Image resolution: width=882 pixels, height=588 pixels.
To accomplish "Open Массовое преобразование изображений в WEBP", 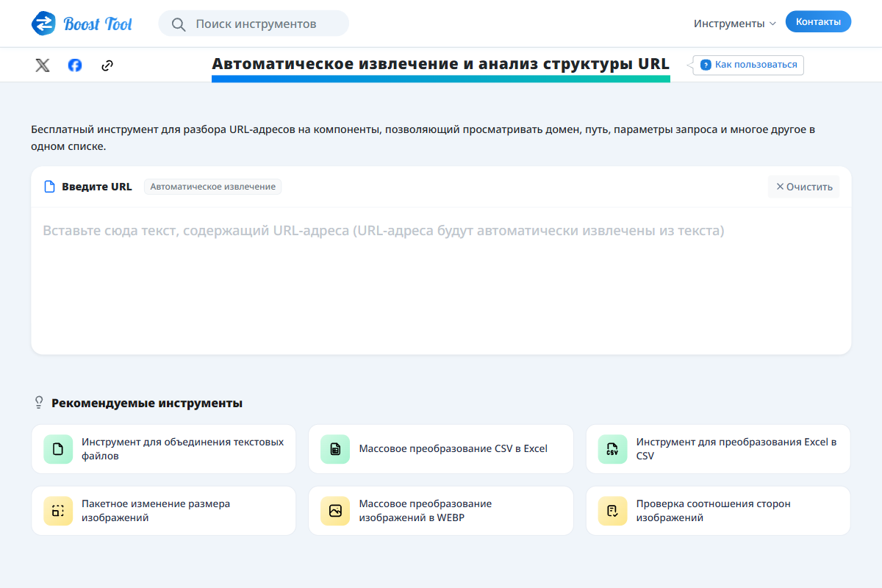I will [441, 511].
